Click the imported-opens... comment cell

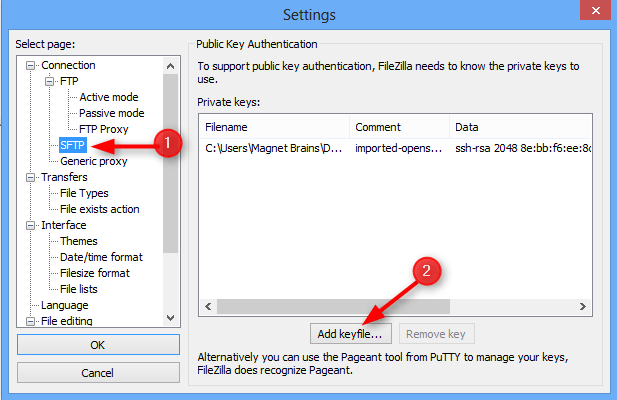point(398,148)
